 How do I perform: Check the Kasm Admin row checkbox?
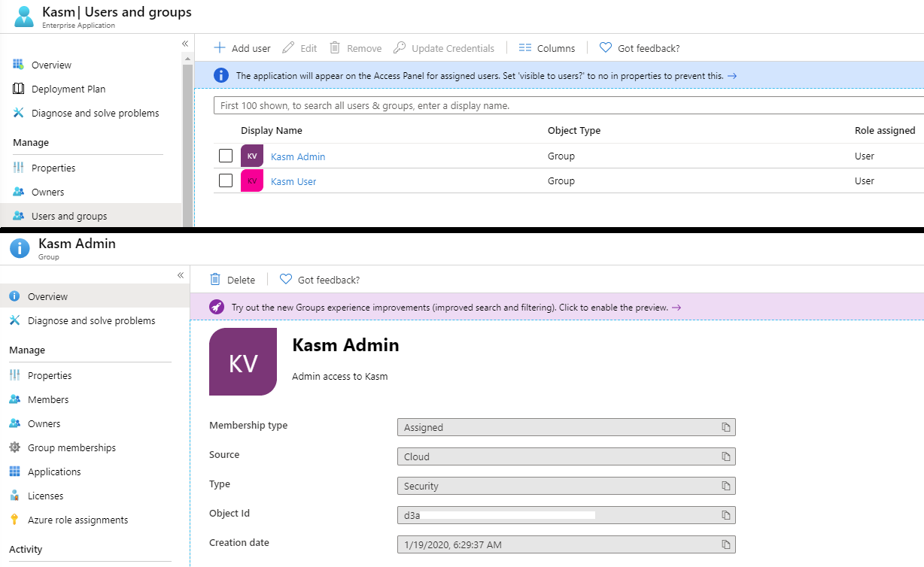(226, 156)
